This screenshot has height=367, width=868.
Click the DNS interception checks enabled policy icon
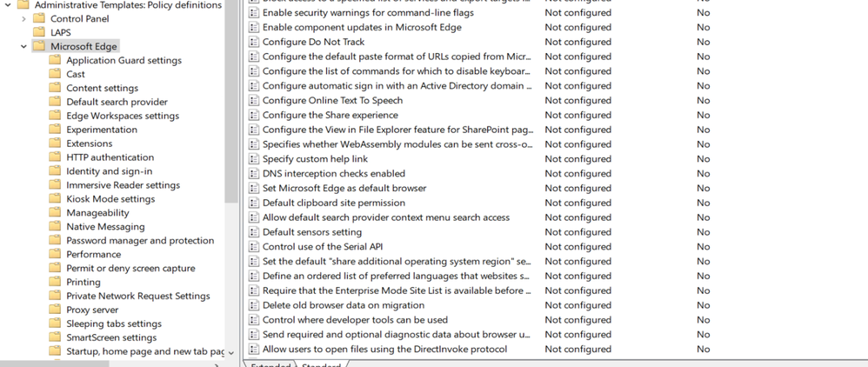[254, 173]
